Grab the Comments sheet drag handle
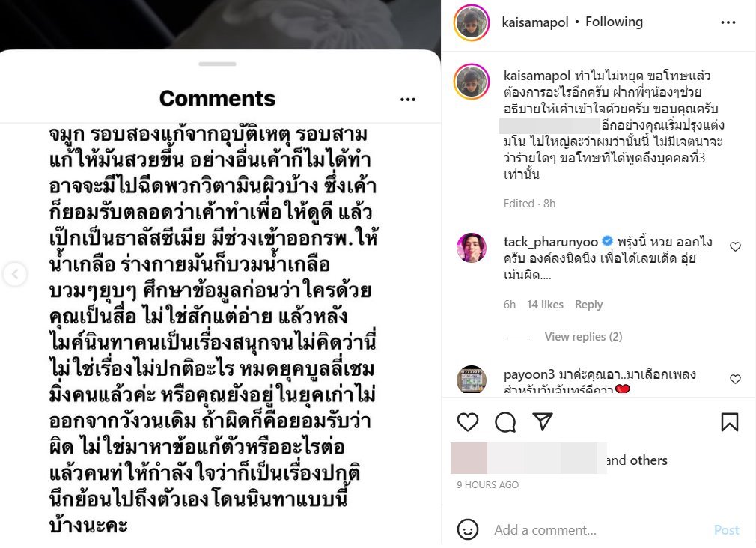 click(x=218, y=64)
